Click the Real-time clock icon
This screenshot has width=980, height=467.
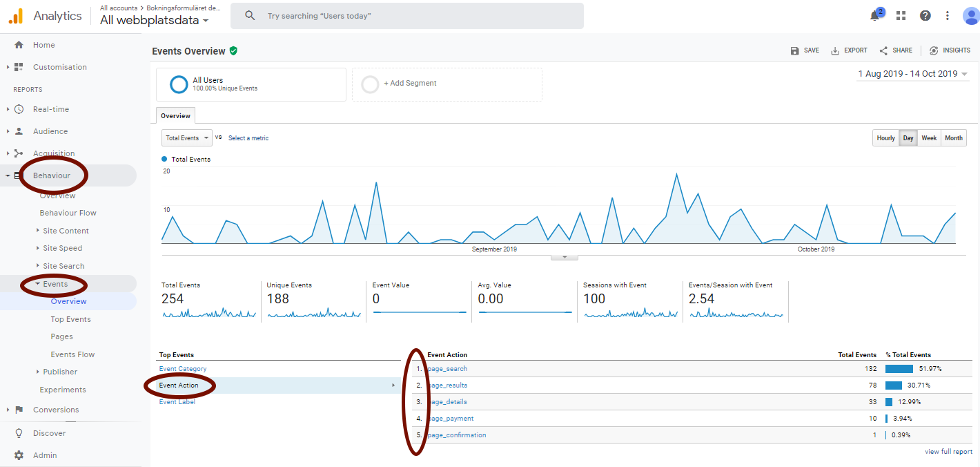pos(19,109)
